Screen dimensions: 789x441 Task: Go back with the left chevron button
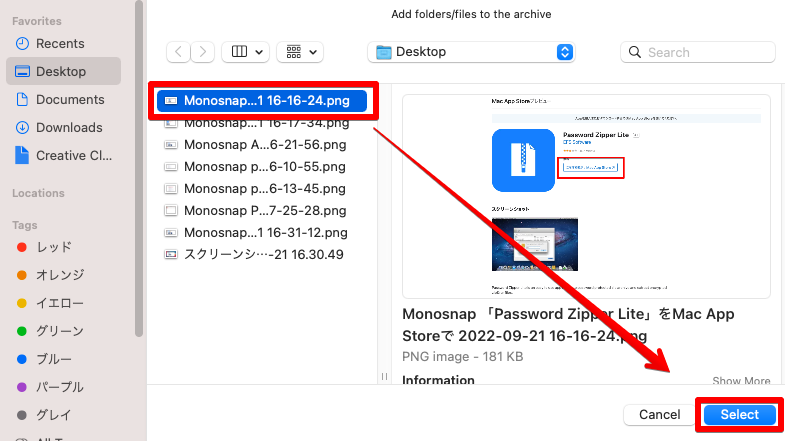tap(178, 52)
